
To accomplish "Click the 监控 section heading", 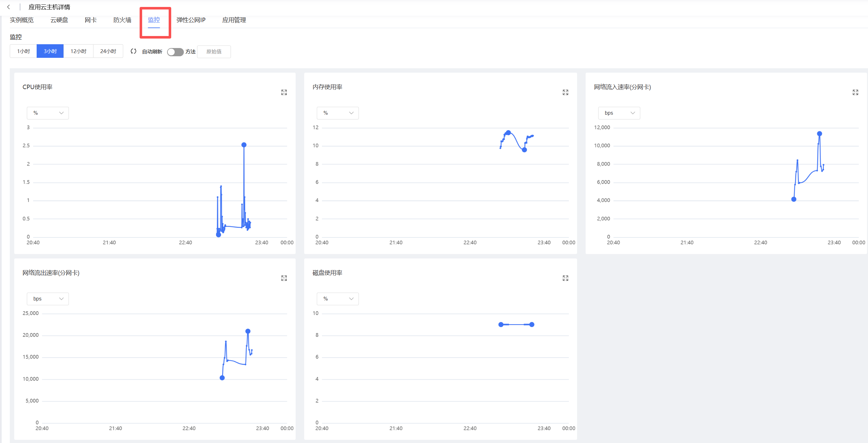I will pos(16,37).
